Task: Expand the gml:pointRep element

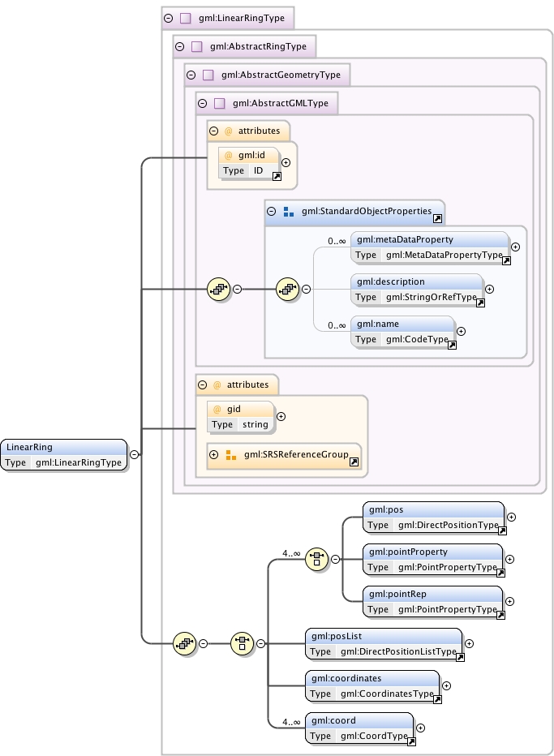Action: point(509,601)
